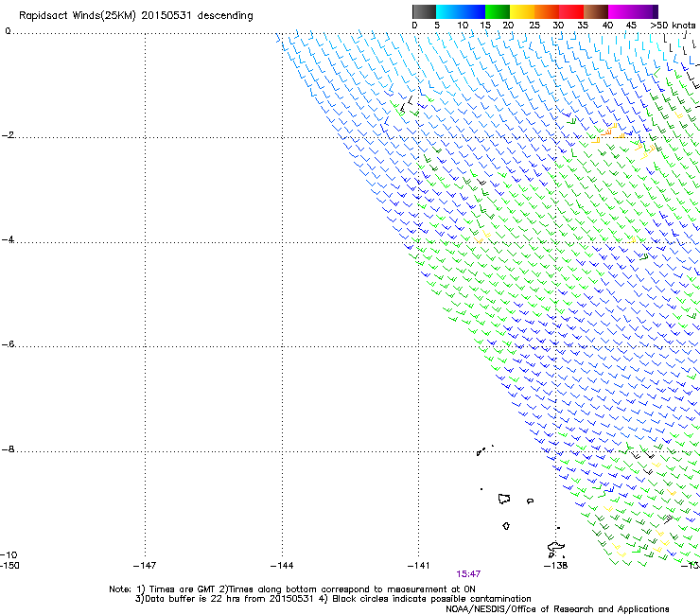700x615 pixels.
Task: Click the legend tick label '10'
Action: (x=463, y=26)
